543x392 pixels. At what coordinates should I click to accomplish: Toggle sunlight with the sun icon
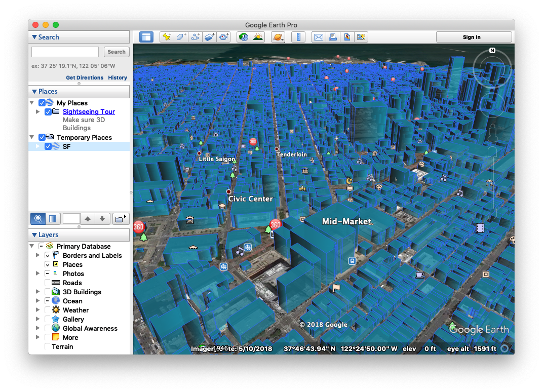point(258,36)
